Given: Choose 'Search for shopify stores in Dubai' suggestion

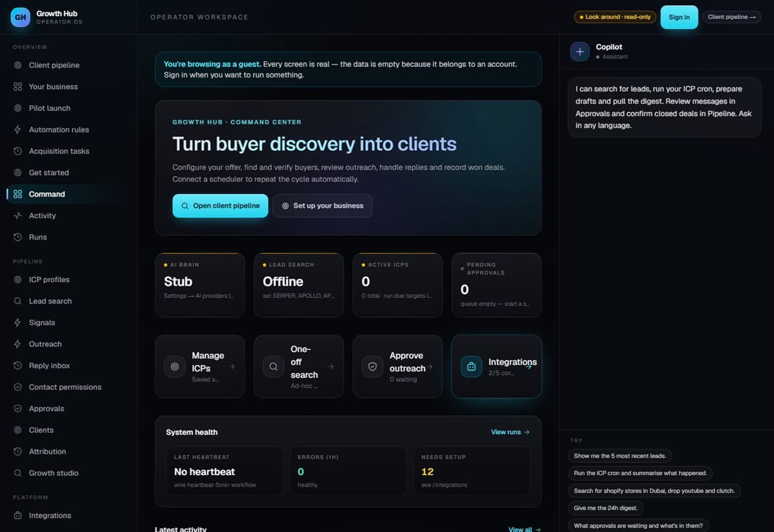Looking at the screenshot, I should coord(654,490).
